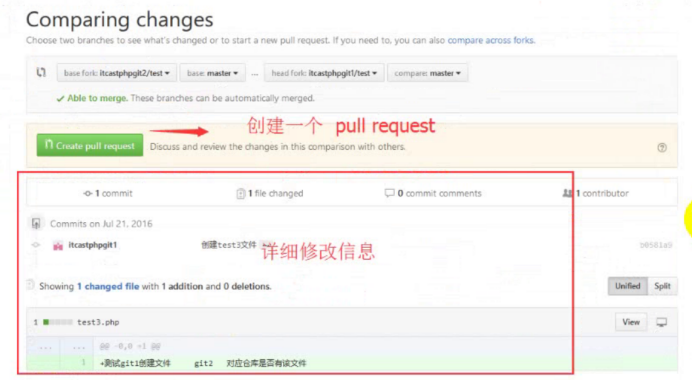Open the itcastphpgit1 author avatar
Screen dimensions: 693x380
tap(58, 245)
